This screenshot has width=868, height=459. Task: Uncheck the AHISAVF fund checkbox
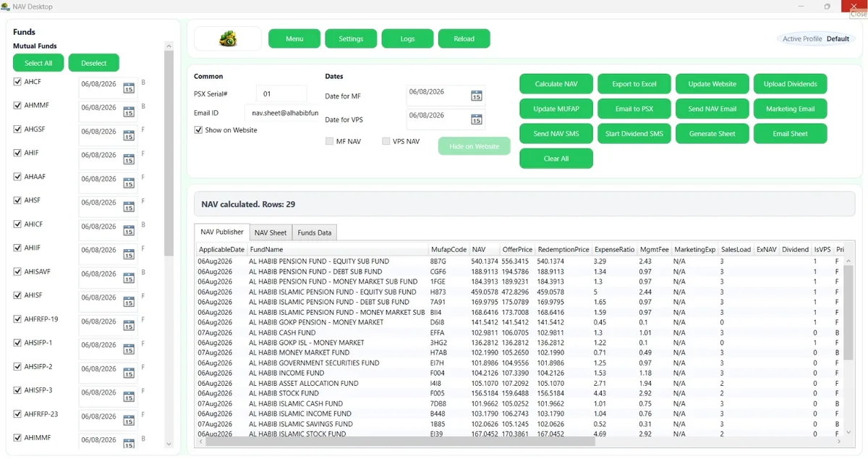click(x=17, y=271)
